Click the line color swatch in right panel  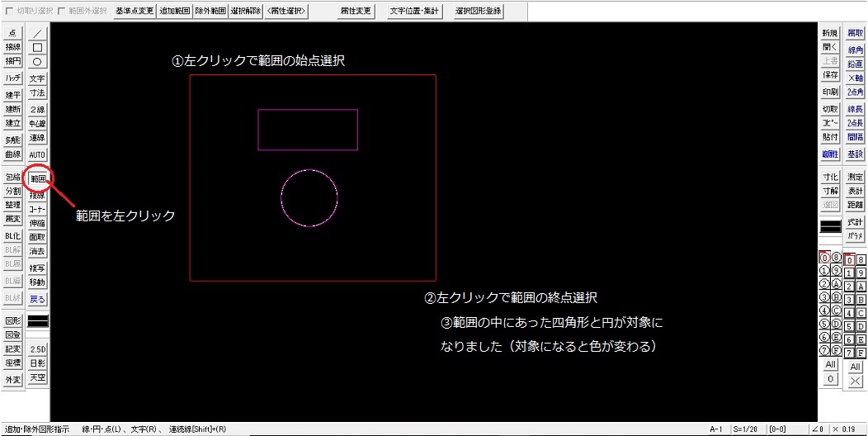[830, 225]
